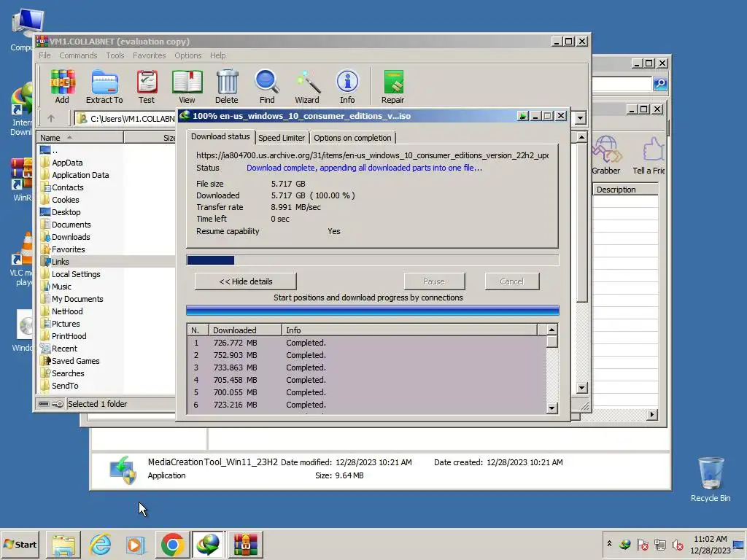Click connections list scroll up arrow
The height and width of the screenshot is (560, 747).
pyautogui.click(x=551, y=330)
